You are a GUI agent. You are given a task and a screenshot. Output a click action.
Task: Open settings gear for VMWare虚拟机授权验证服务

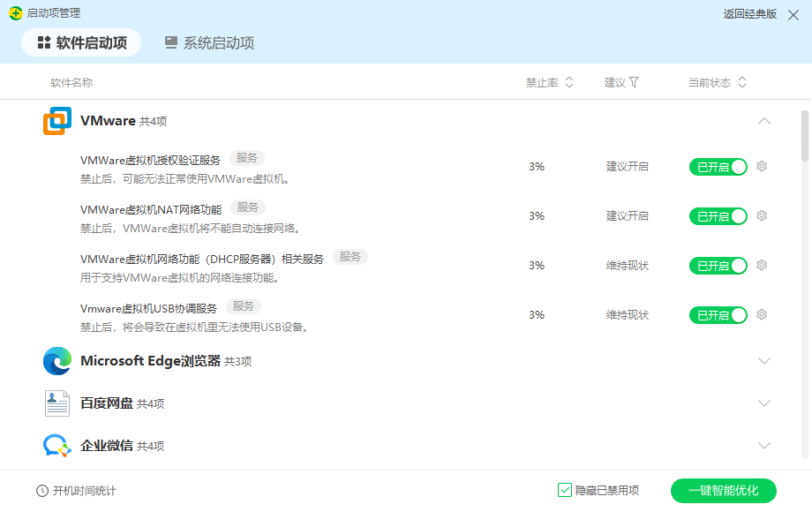(x=761, y=166)
